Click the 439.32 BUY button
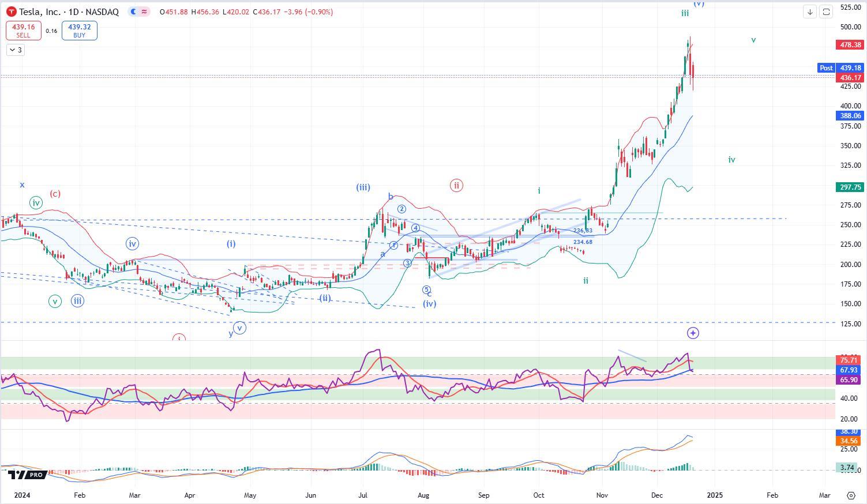Screen dimensions: 867x504 [x=80, y=31]
